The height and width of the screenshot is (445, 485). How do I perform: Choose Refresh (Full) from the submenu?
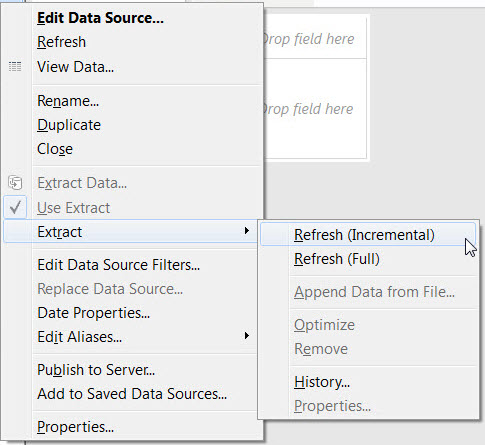(337, 259)
